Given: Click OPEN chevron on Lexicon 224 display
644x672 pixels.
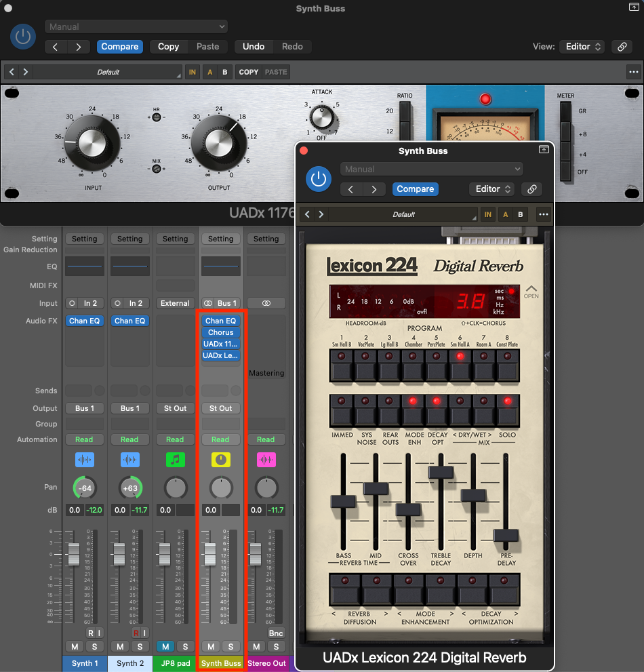Looking at the screenshot, I should [x=531, y=292].
